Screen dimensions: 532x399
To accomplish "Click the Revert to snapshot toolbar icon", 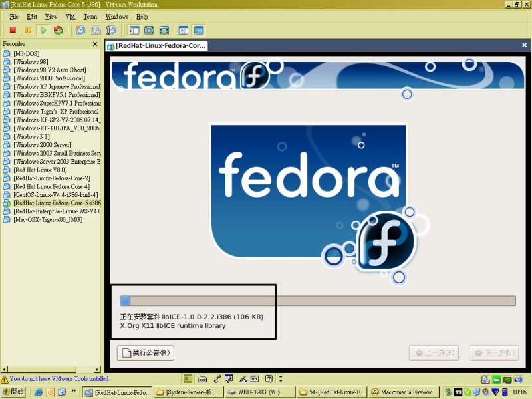I will pyautogui.click(x=96, y=30).
